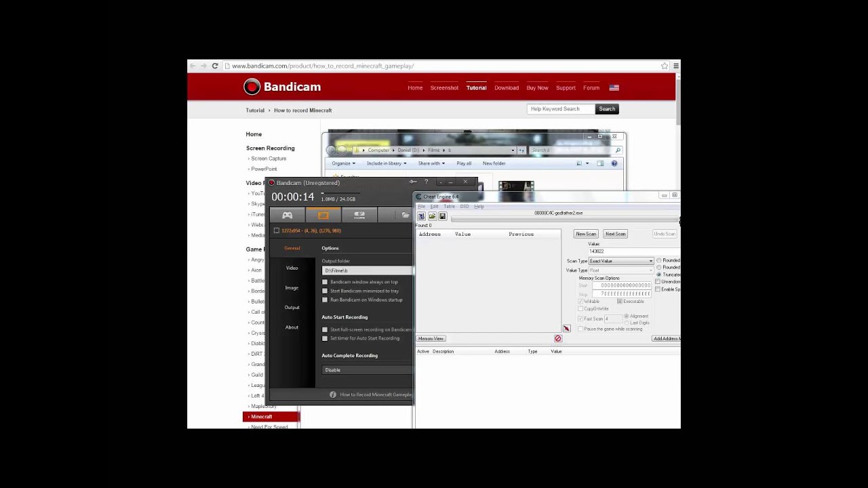This screenshot has width=868, height=488.
Task: Open Bandicam output folder icon in toolbar
Action: point(405,216)
